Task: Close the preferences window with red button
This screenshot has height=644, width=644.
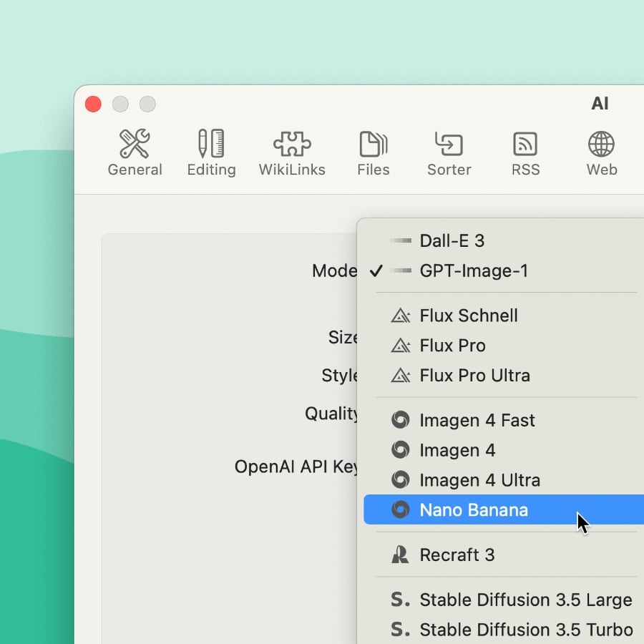Action: 93,104
